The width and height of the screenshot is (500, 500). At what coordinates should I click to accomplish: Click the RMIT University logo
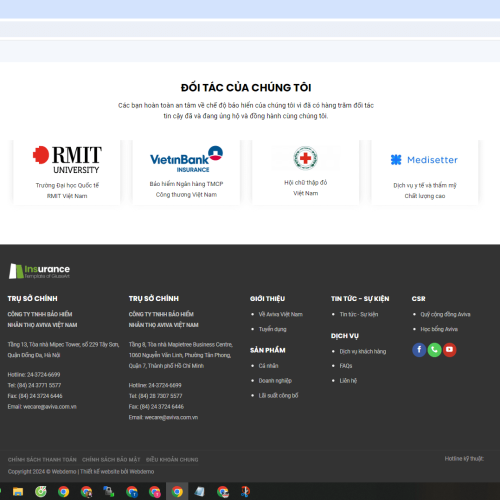click(67, 160)
